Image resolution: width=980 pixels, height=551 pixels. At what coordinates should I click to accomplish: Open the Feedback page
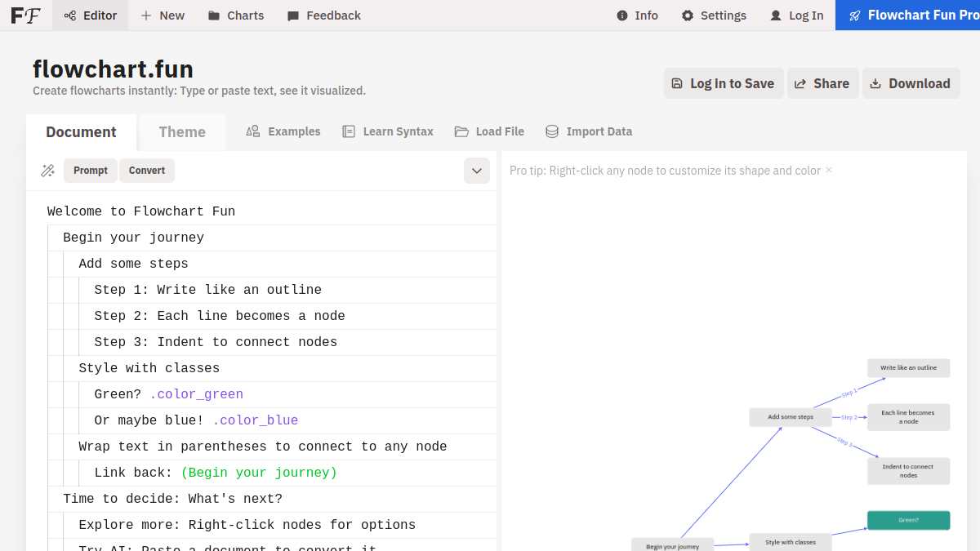coord(324,16)
